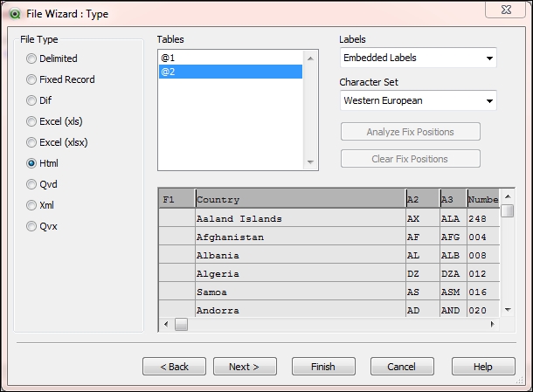533x392 pixels.
Task: Pick the Xml file type option
Action: click(x=40, y=205)
